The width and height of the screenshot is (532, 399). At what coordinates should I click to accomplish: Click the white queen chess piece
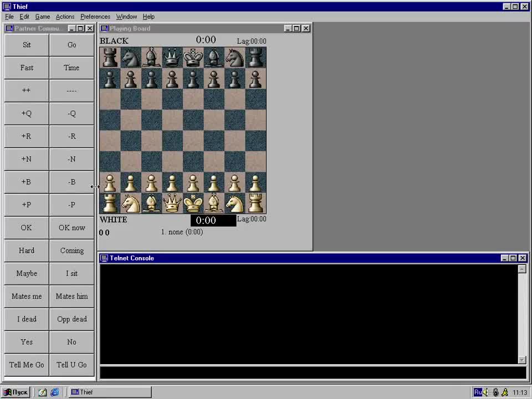pos(172,203)
